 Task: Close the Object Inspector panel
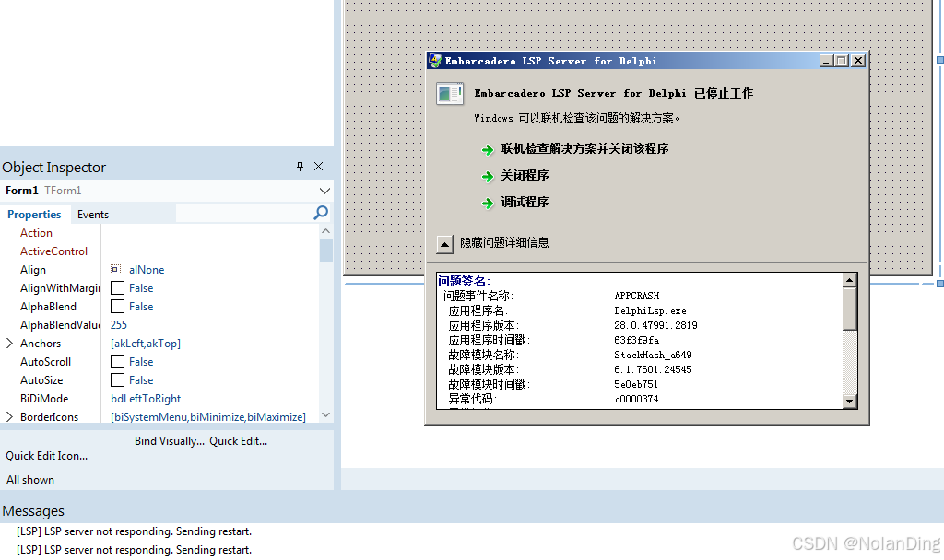point(318,167)
